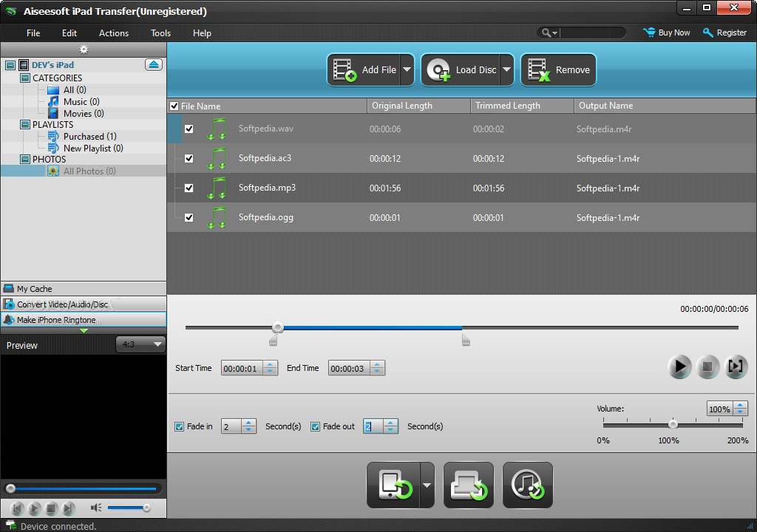Click the Load Disc button
Viewport: 757px width, 532px height.
[461, 70]
